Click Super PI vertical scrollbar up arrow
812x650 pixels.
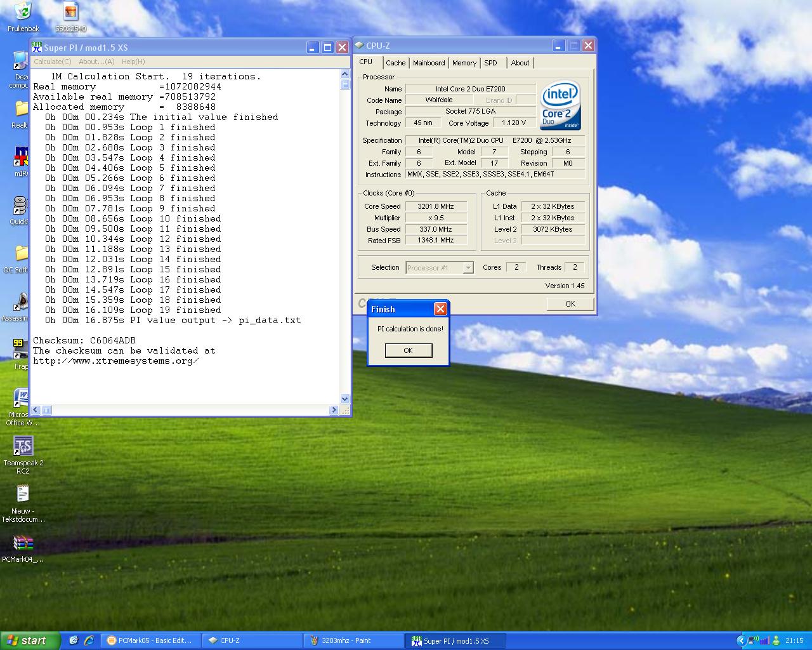click(x=345, y=74)
